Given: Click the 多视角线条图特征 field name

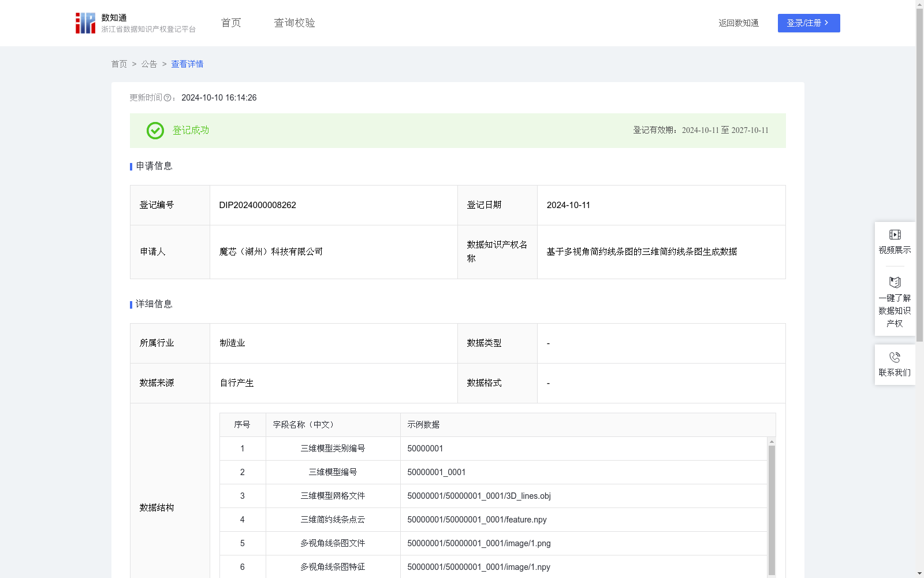Looking at the screenshot, I should [x=333, y=567].
